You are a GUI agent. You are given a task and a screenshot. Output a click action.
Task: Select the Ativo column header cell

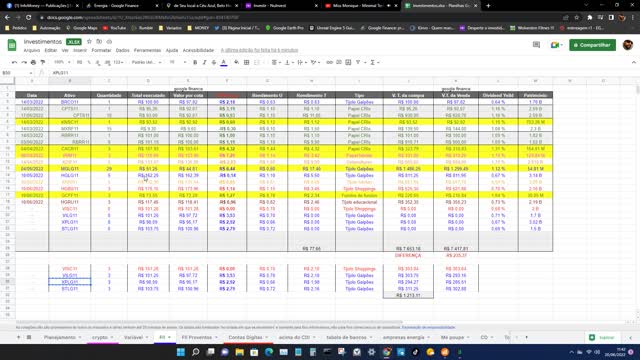70,95
